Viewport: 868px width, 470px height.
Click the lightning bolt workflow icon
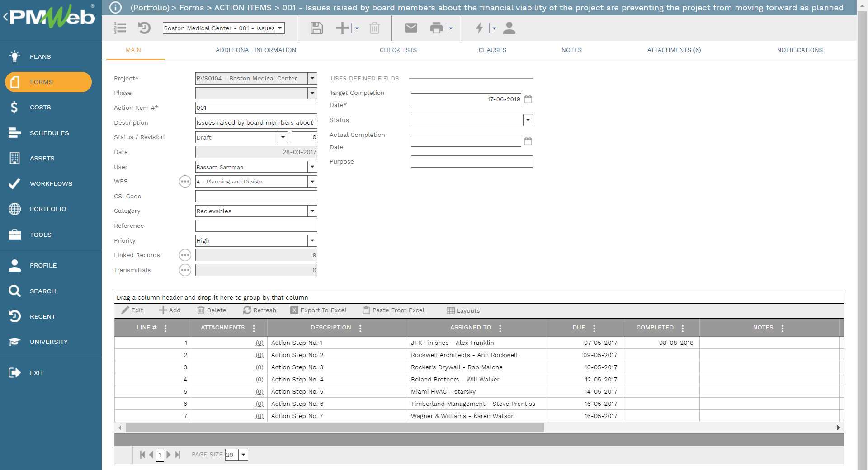(x=479, y=28)
